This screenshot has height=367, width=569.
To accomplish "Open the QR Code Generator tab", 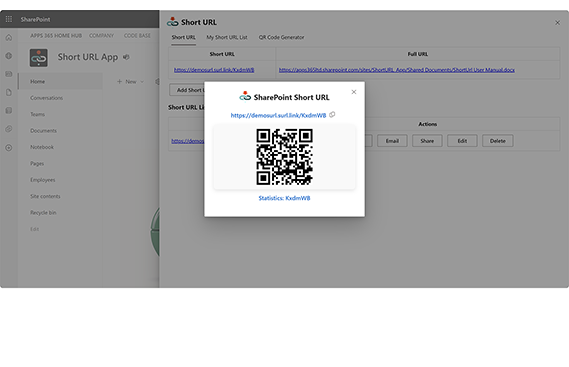I will (x=281, y=37).
